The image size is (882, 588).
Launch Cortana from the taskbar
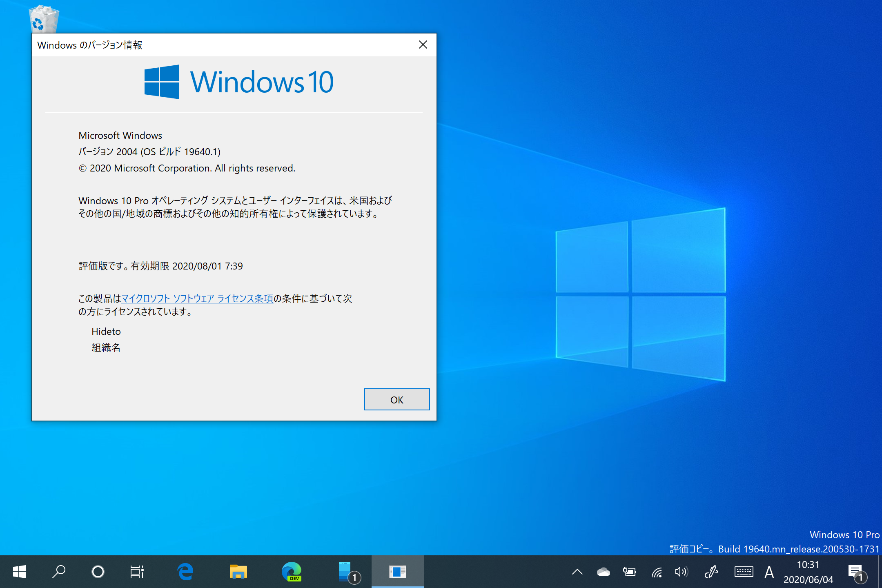pyautogui.click(x=98, y=571)
